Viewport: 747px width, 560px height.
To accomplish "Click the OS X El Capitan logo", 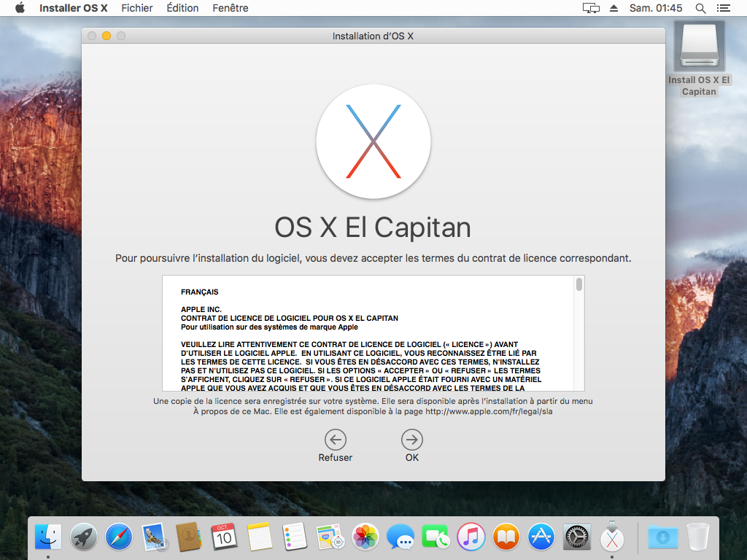I will click(373, 141).
